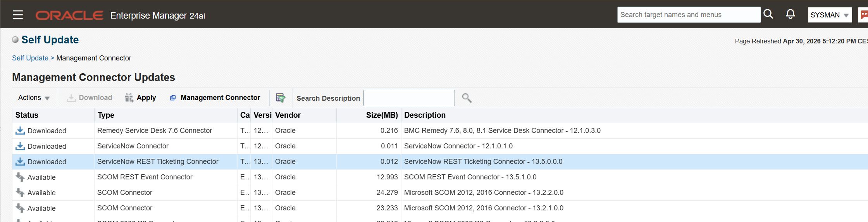Click ServiceNow REST Ticketing Connector - 13.5.0.0.0 description
Image resolution: width=868 pixels, height=222 pixels.
click(x=483, y=162)
